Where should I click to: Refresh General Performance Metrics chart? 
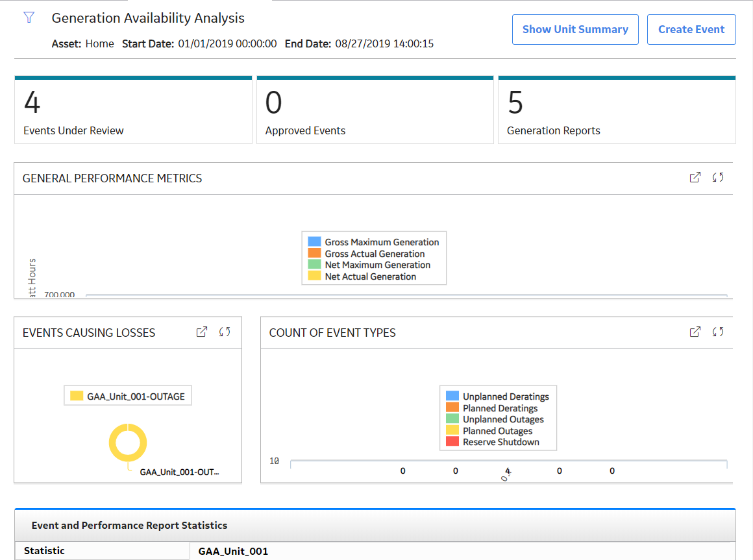tap(718, 178)
